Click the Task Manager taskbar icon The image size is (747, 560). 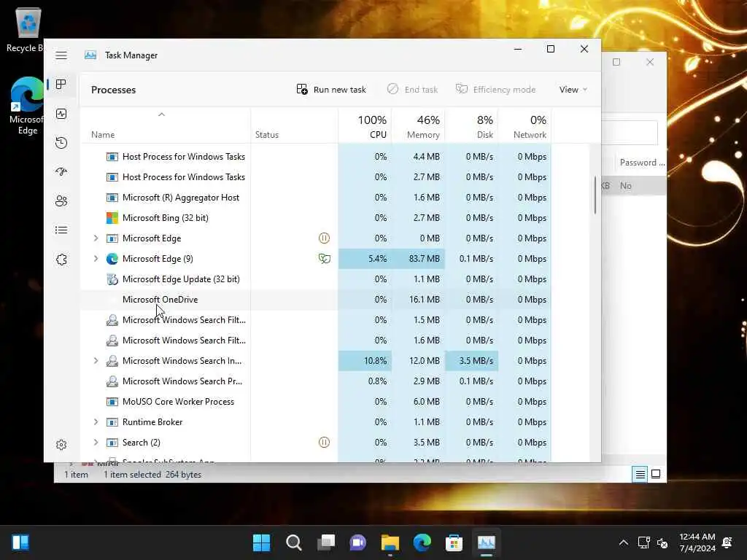click(487, 542)
